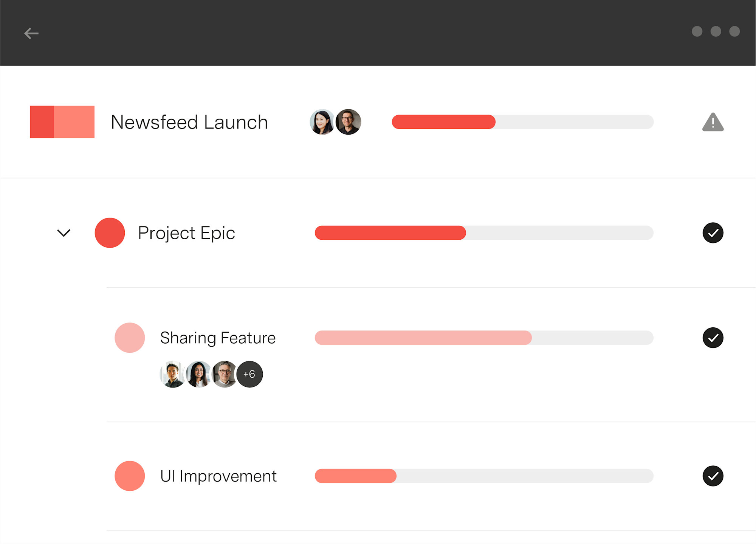Open the warning alert on Newsfeed Launch
Image resolution: width=756 pixels, height=544 pixels.
pos(713,122)
